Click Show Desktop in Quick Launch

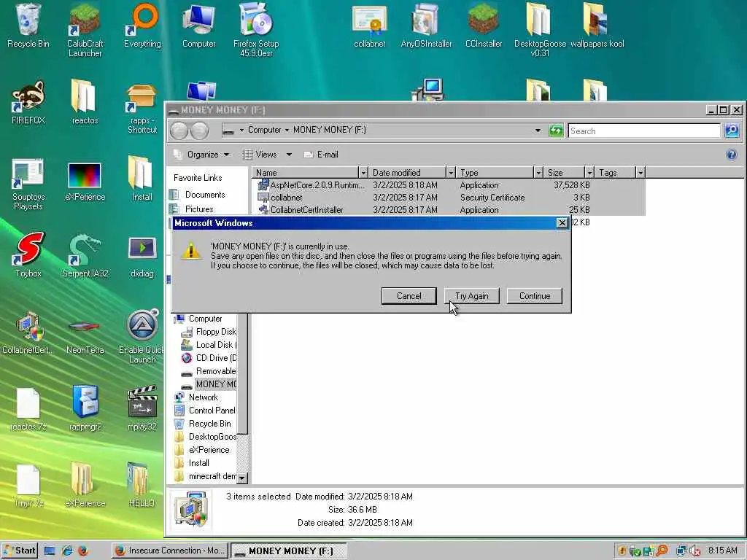pyautogui.click(x=50, y=551)
